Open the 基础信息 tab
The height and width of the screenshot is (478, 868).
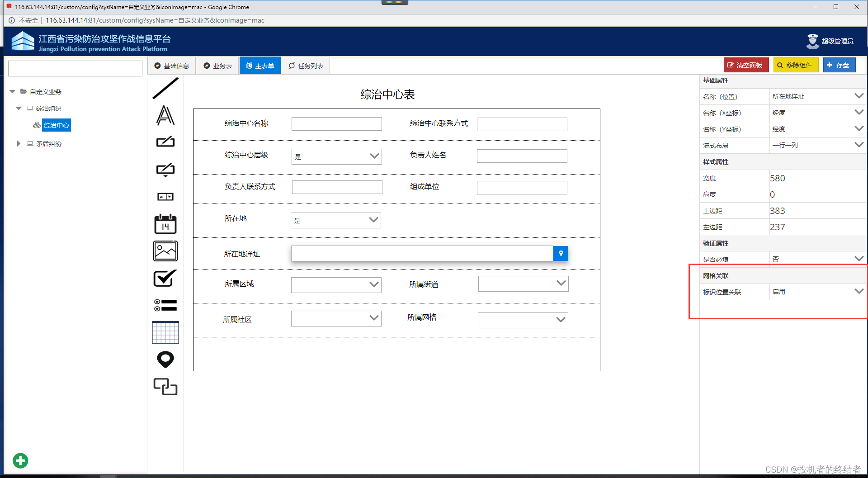coord(172,66)
